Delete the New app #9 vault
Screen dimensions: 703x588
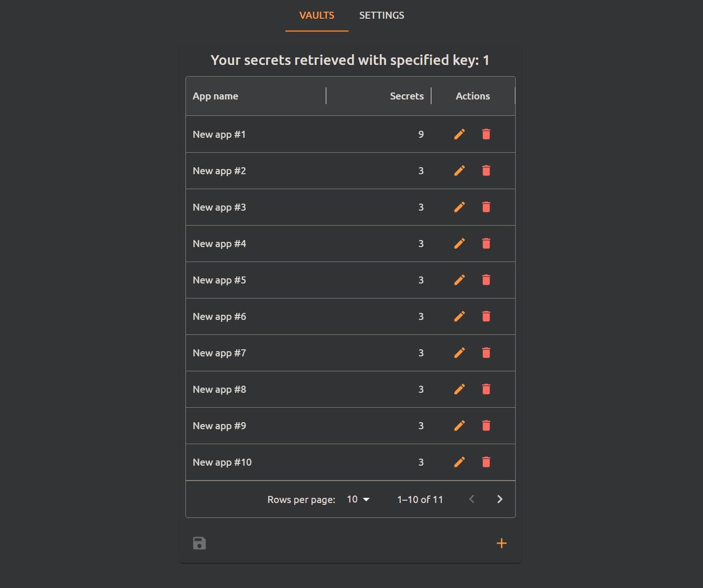(486, 425)
